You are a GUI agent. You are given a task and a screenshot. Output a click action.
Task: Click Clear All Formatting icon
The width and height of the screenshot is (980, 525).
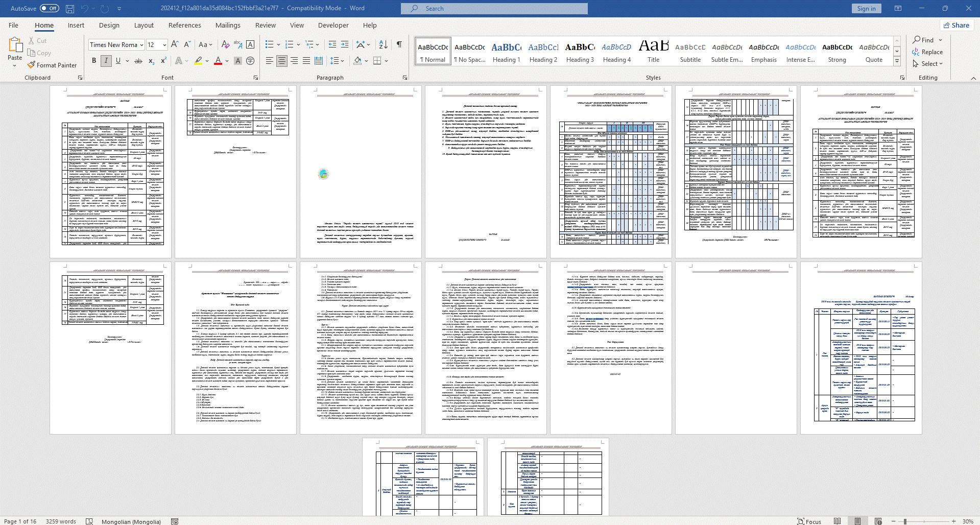click(x=225, y=44)
